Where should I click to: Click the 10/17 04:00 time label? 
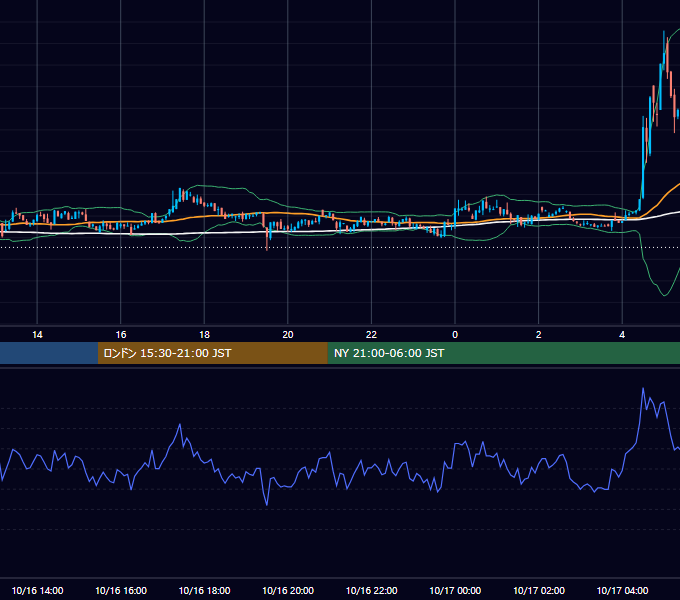[x=622, y=590]
